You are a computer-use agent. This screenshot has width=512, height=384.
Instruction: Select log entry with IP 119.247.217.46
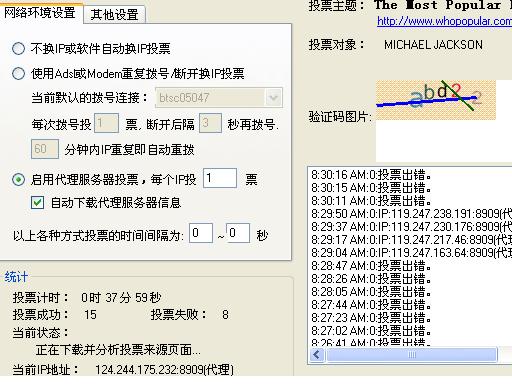click(x=411, y=240)
